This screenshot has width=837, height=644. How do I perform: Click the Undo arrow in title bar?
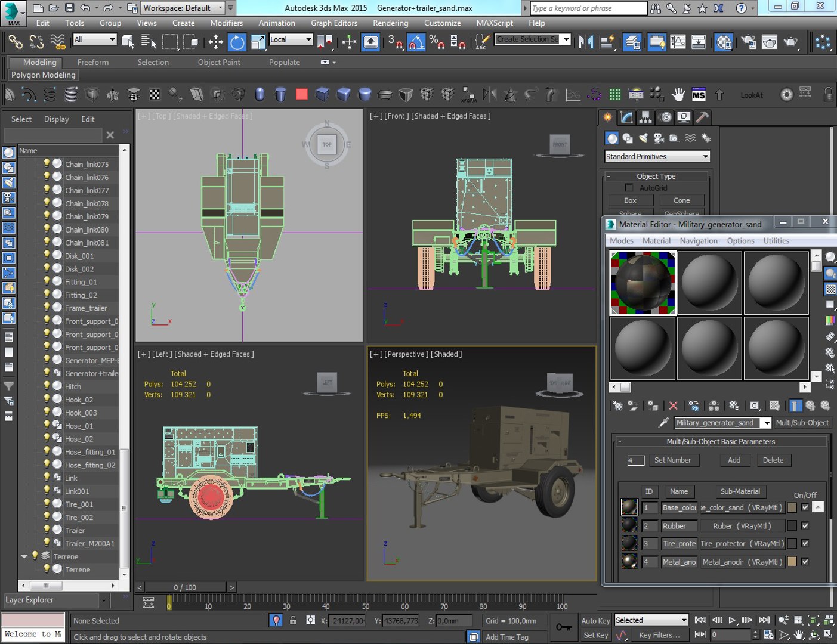[x=85, y=8]
